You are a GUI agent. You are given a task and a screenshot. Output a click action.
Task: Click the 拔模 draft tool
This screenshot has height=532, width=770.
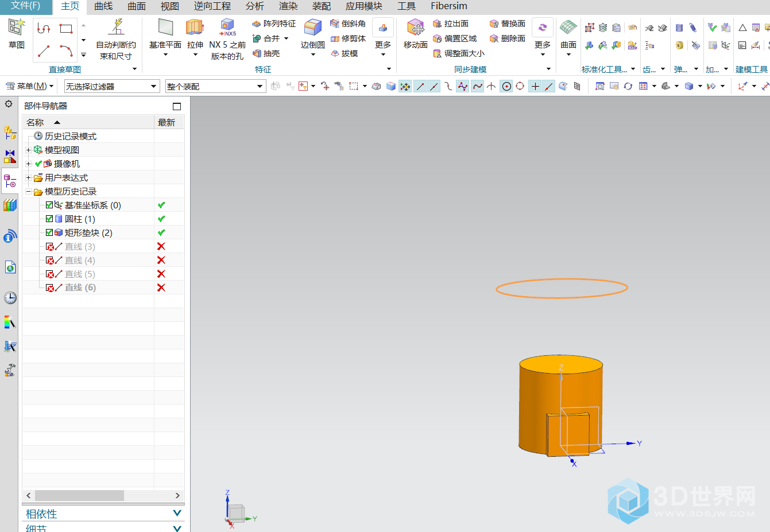345,53
